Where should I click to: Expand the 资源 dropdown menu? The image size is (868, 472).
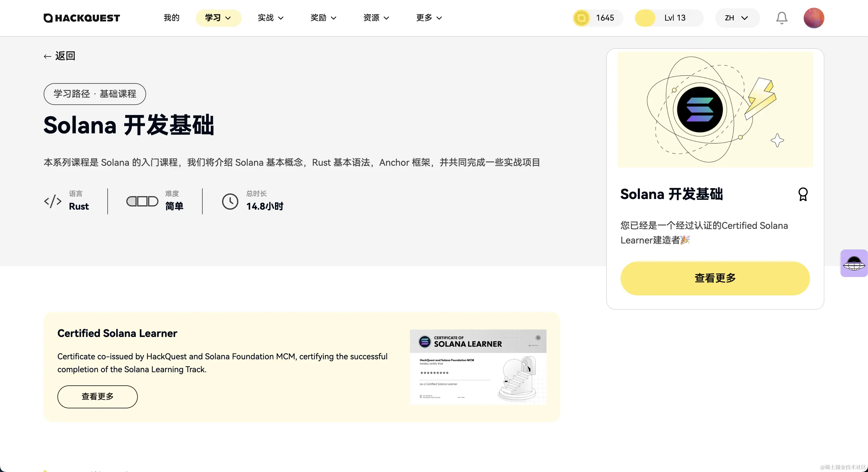(376, 18)
